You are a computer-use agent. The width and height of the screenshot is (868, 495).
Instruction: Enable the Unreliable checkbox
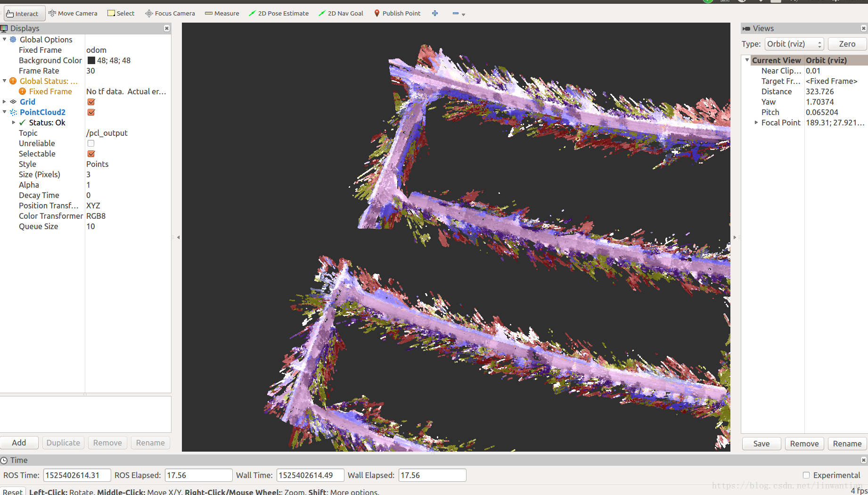point(91,143)
